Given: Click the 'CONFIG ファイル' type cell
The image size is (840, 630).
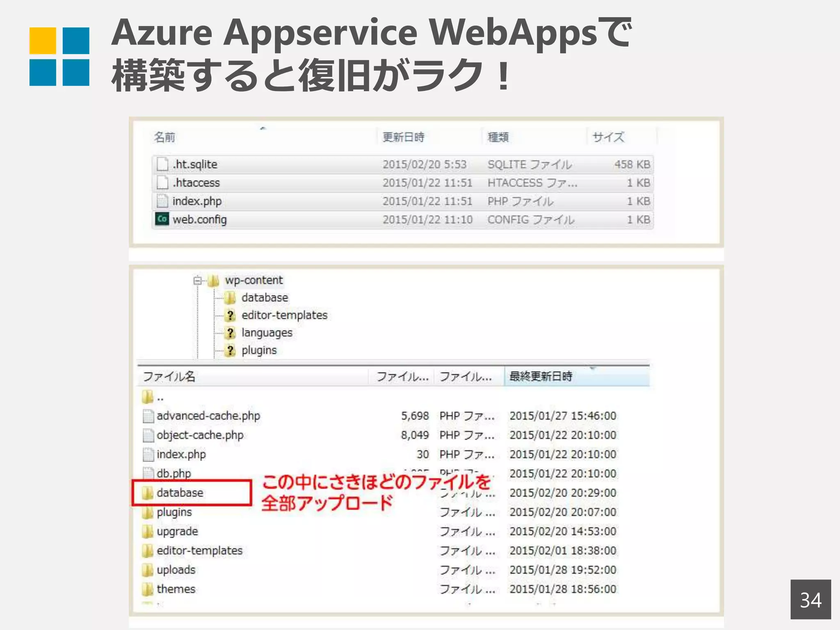Looking at the screenshot, I should click(531, 220).
